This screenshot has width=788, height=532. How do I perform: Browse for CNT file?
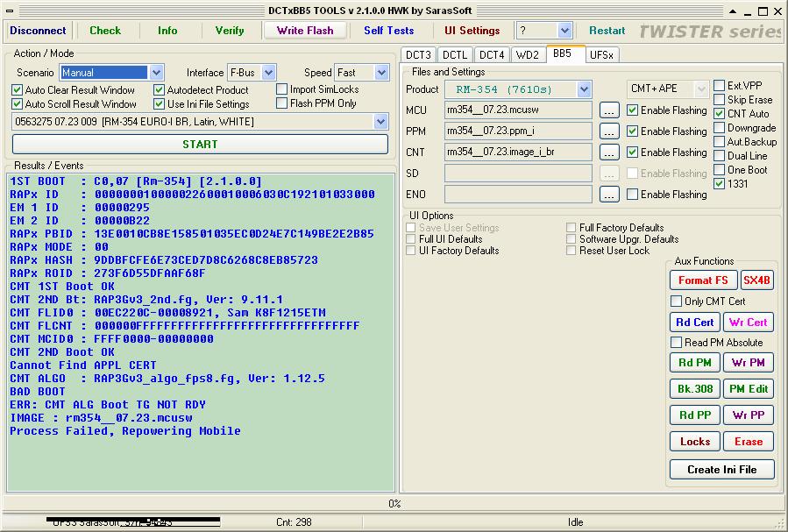click(x=609, y=153)
